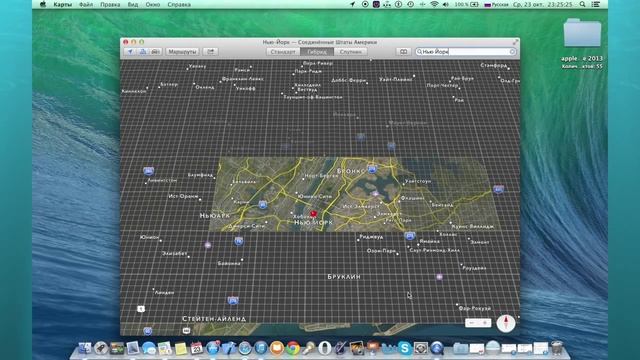This screenshot has height=360, width=640.
Task: Open Google Chrome from the Dock
Action: pos(293,348)
